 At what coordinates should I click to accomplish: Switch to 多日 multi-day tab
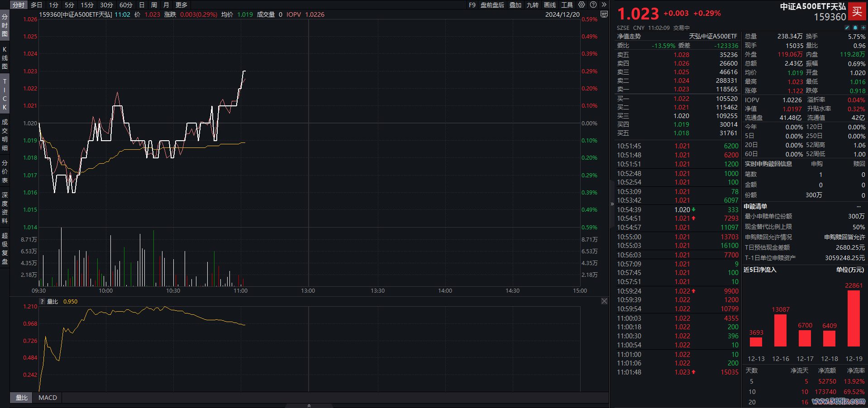click(x=36, y=5)
